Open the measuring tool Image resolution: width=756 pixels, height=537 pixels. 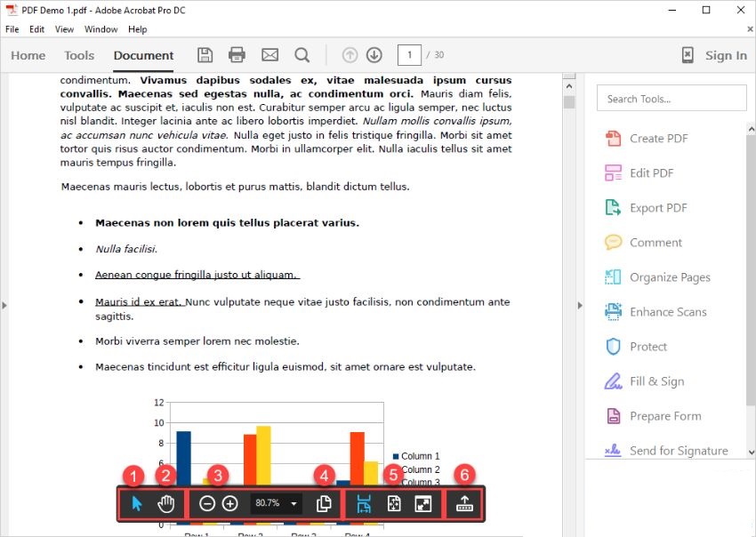[x=464, y=503]
